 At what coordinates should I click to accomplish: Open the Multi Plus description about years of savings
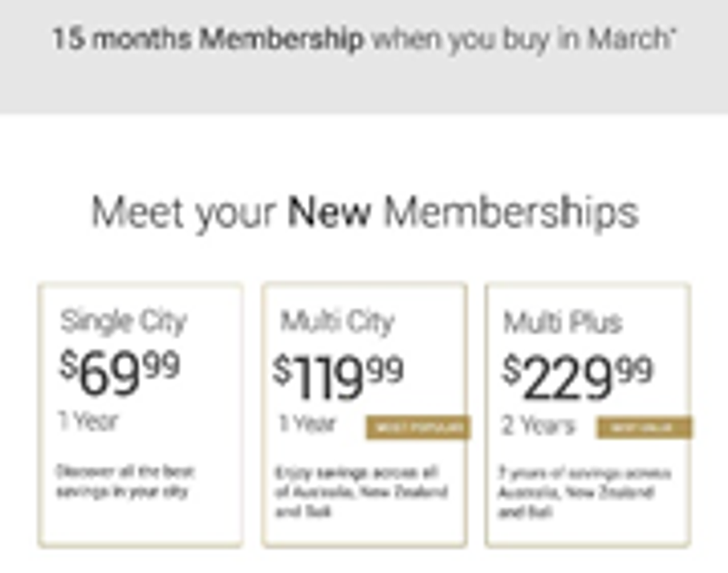point(584,492)
